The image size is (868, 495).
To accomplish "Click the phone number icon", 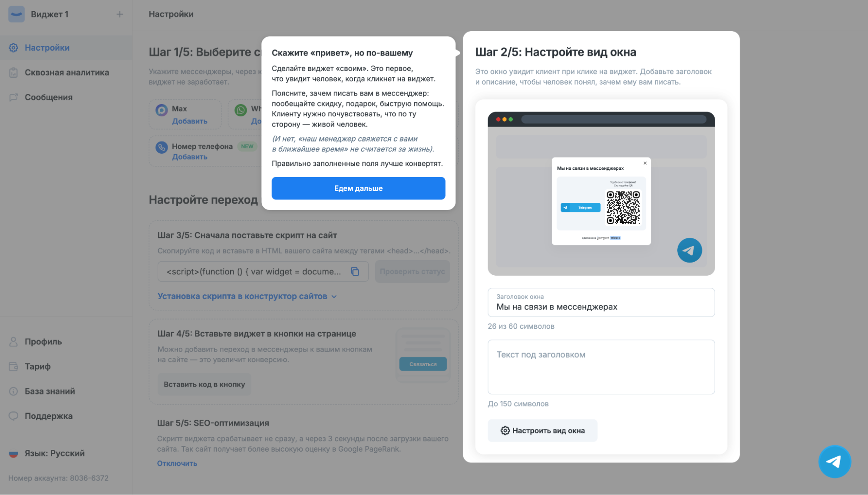I will (x=162, y=148).
